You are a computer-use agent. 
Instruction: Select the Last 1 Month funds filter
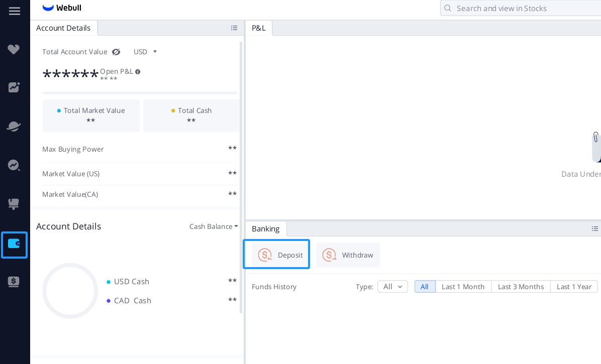click(x=463, y=287)
